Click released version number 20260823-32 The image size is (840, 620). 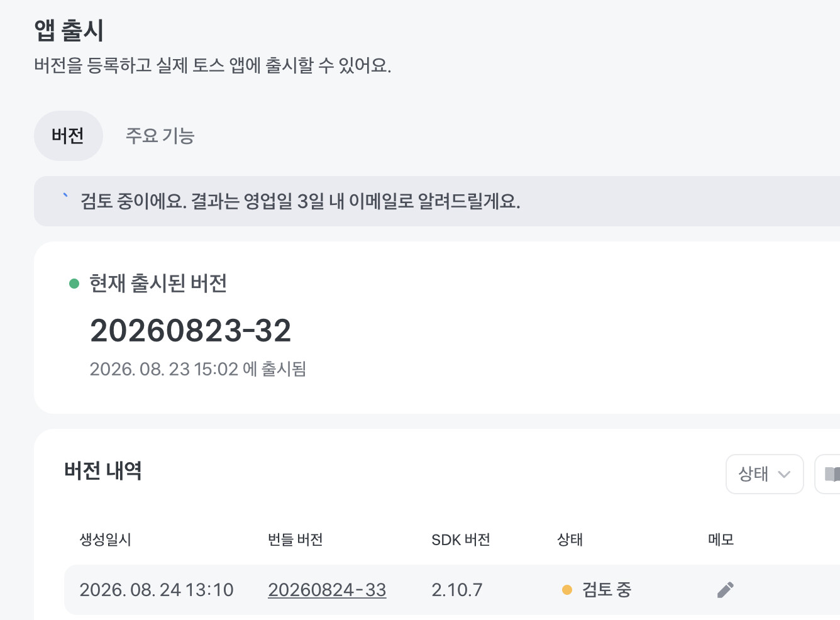click(191, 331)
